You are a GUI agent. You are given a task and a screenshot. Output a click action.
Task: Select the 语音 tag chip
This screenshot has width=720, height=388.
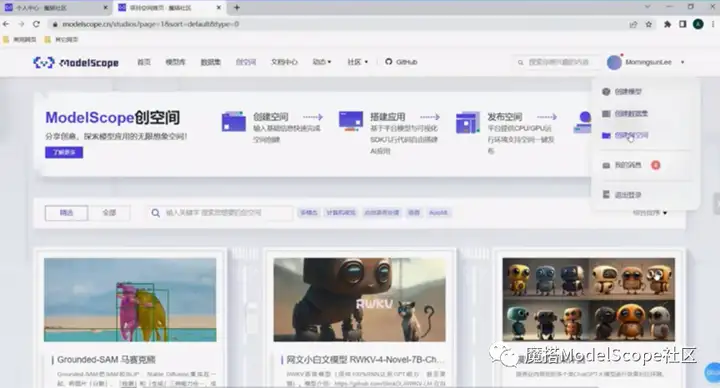tap(414, 213)
